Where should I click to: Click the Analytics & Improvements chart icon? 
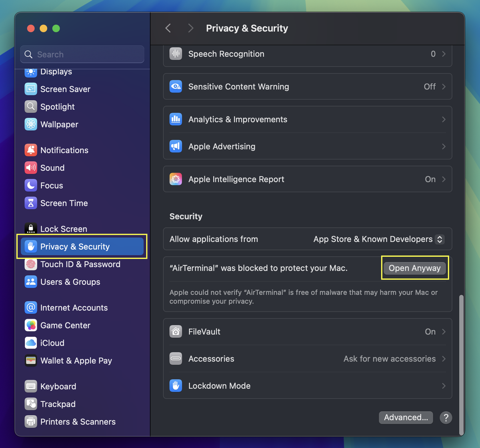point(176,119)
